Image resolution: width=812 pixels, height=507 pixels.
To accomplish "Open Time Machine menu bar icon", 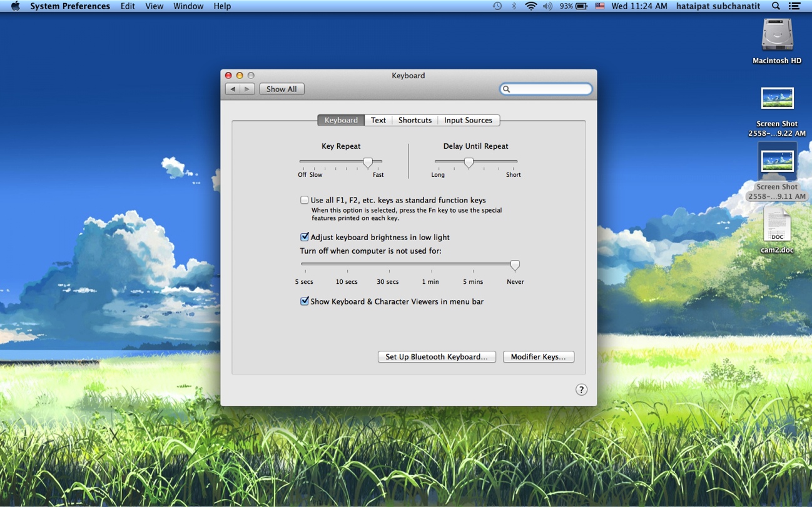I will [x=497, y=6].
